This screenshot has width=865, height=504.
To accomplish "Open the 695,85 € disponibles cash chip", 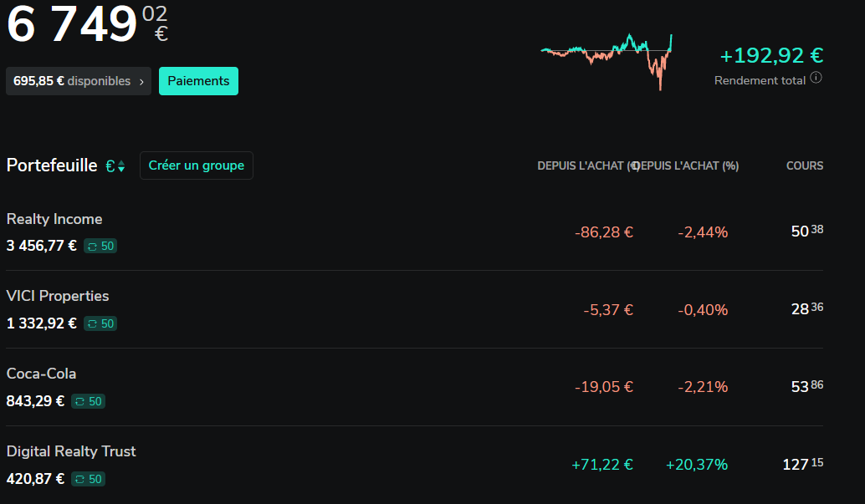I will click(79, 81).
